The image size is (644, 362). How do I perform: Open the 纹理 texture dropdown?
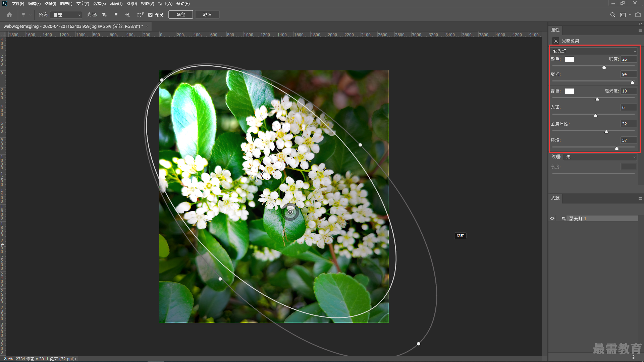(x=600, y=157)
